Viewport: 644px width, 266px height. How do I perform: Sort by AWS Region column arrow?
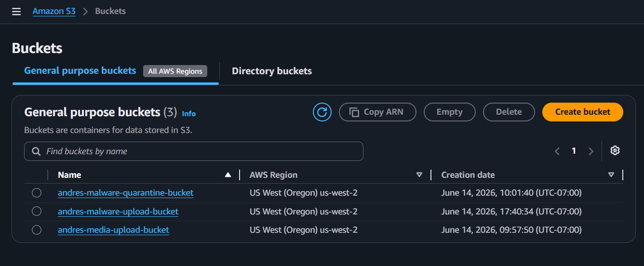(419, 175)
